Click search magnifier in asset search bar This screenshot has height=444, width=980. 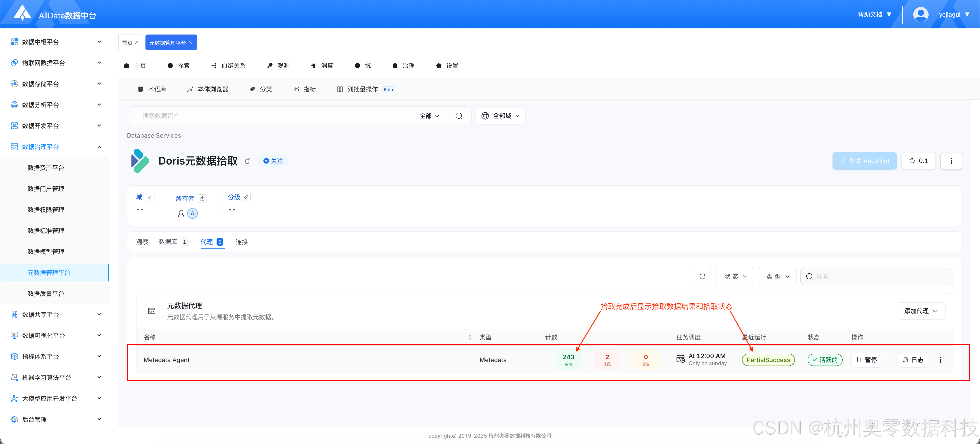pyautogui.click(x=459, y=116)
